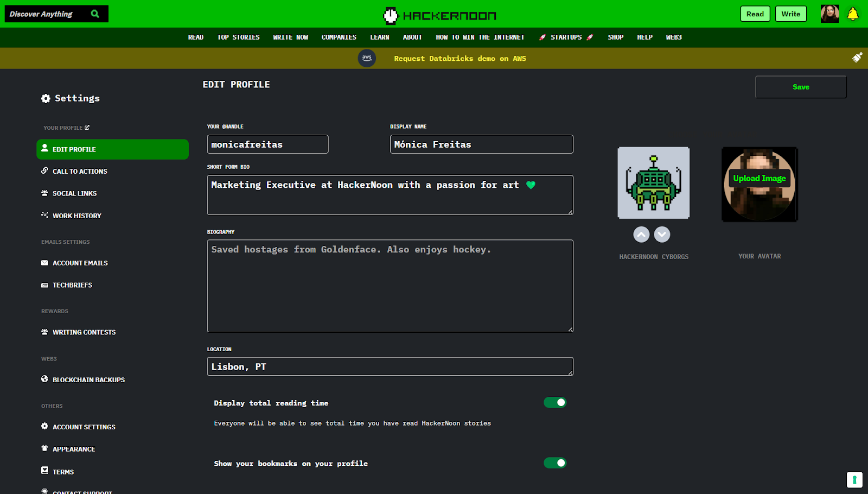Viewport: 868px width, 494px height.
Task: Open TOP STORIES nav item
Action: (x=238, y=37)
